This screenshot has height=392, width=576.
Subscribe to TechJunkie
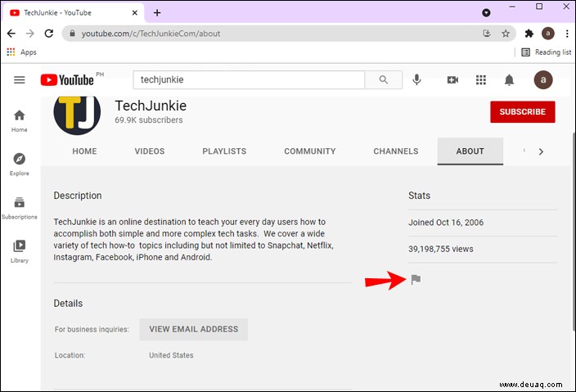point(522,111)
